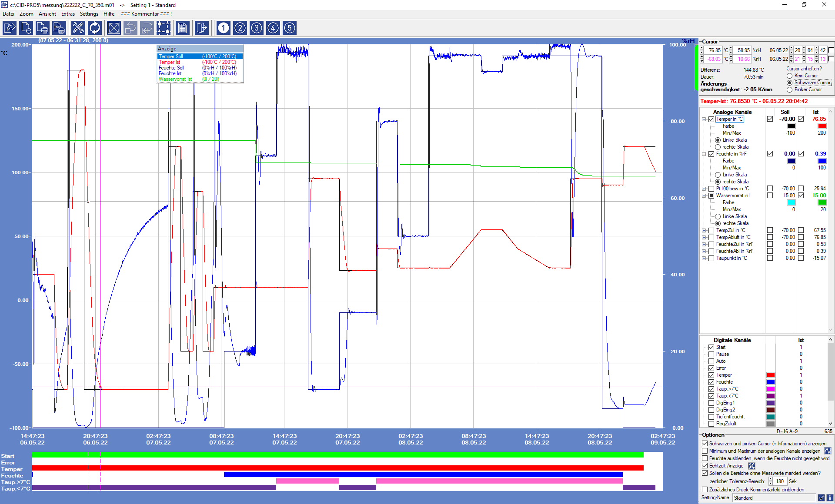
Task: Click the fit-to-full-view zoom icon
Action: tap(114, 28)
